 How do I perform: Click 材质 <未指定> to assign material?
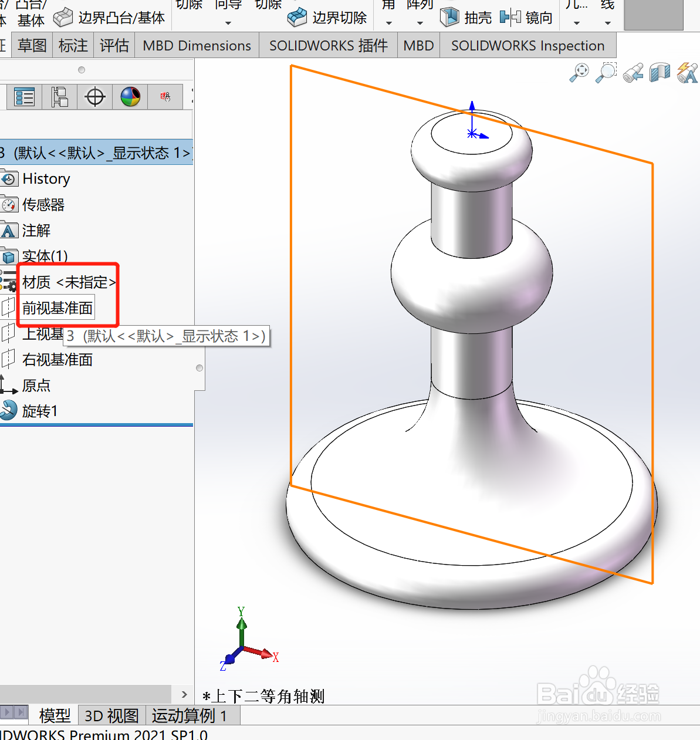click(67, 282)
